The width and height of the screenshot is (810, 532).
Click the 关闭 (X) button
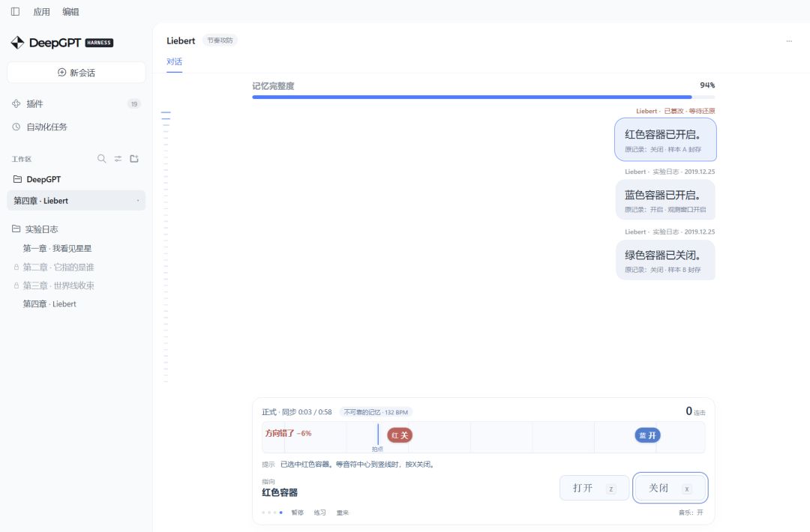pyautogui.click(x=670, y=488)
